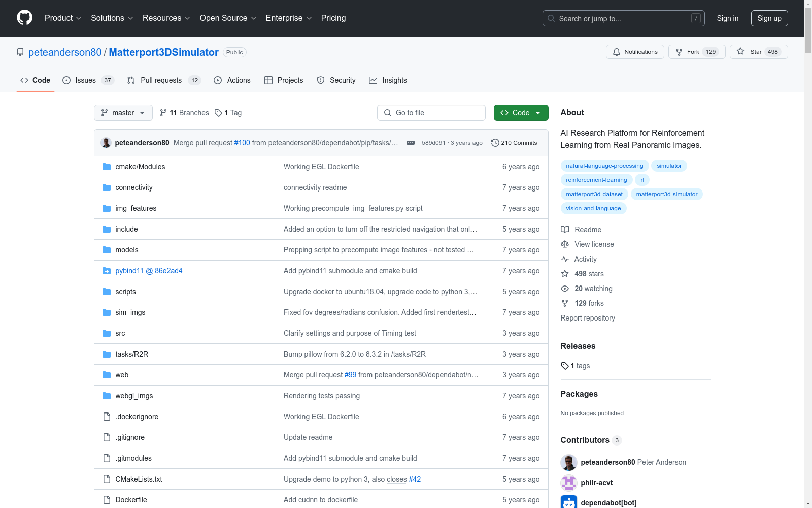
Task: Expand the Resources menu
Action: click(x=166, y=18)
